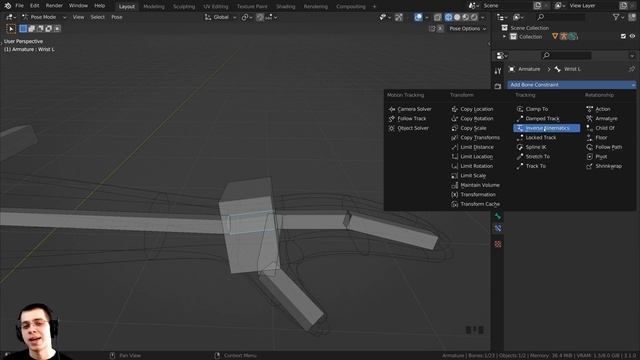Select the tweak select tool icon
640x360 pixels.
click(11, 29)
